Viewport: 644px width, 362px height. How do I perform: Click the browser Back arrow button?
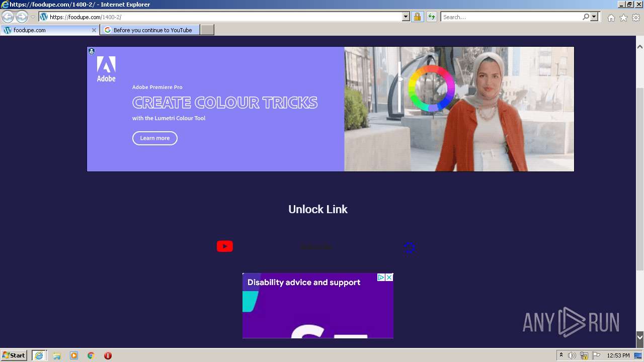click(8, 17)
